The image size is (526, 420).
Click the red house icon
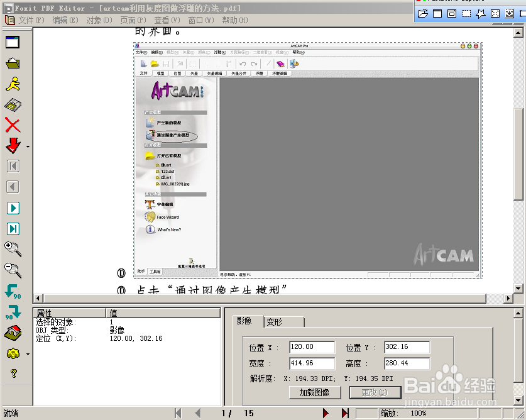click(13, 333)
